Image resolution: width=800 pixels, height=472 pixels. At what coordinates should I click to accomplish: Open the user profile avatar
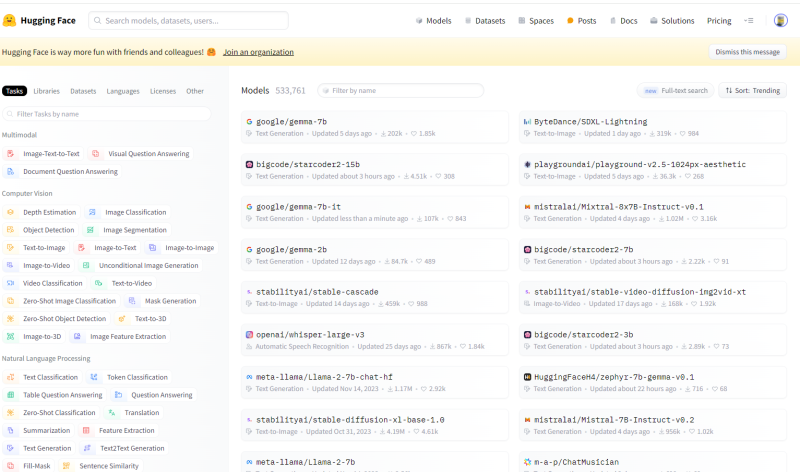click(x=780, y=20)
